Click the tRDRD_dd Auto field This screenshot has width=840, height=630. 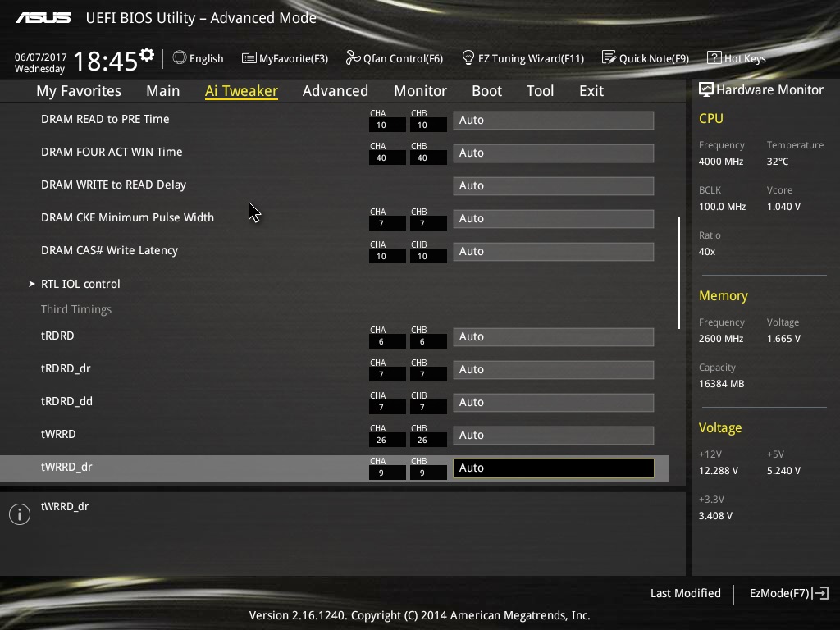pyautogui.click(x=554, y=402)
